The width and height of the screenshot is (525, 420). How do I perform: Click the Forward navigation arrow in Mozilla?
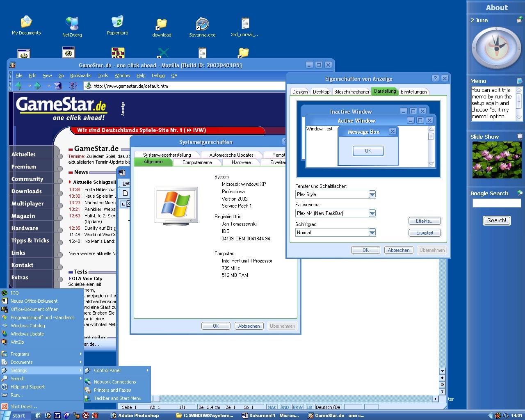pos(37,86)
